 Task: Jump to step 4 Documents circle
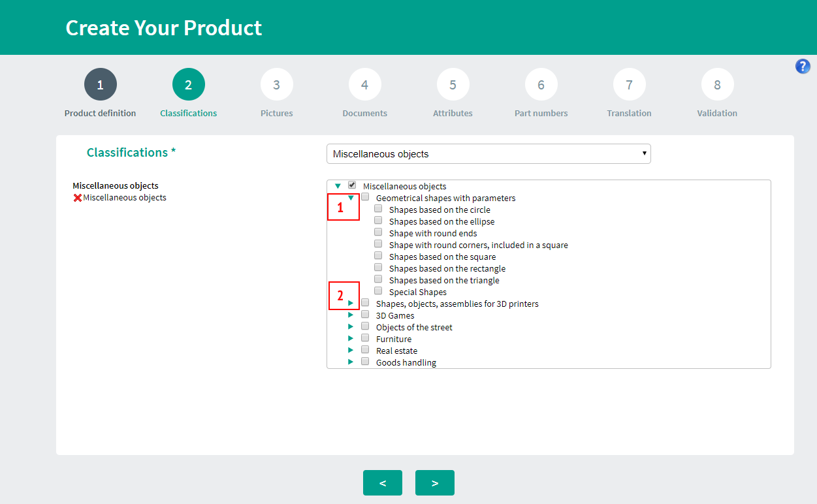pyautogui.click(x=364, y=84)
